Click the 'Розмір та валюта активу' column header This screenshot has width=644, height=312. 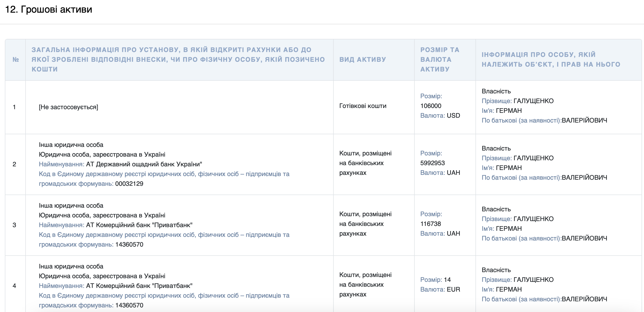[x=440, y=60]
